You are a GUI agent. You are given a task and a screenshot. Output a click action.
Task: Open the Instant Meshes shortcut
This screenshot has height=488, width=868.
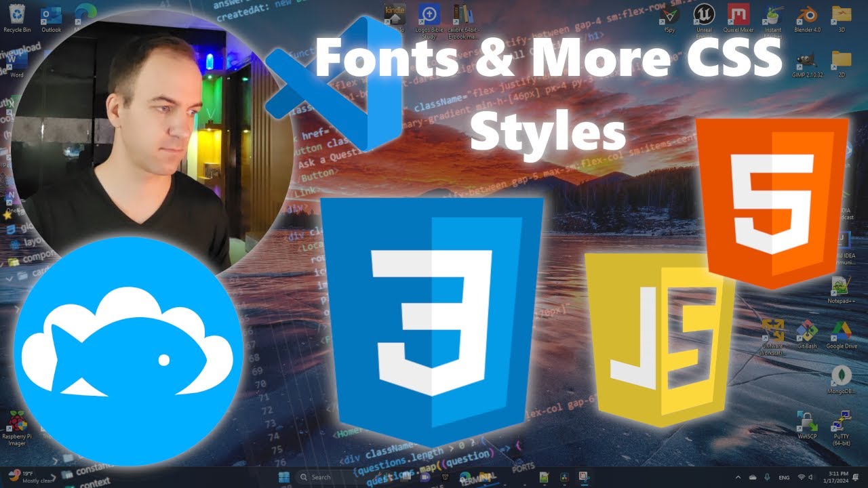point(773,22)
